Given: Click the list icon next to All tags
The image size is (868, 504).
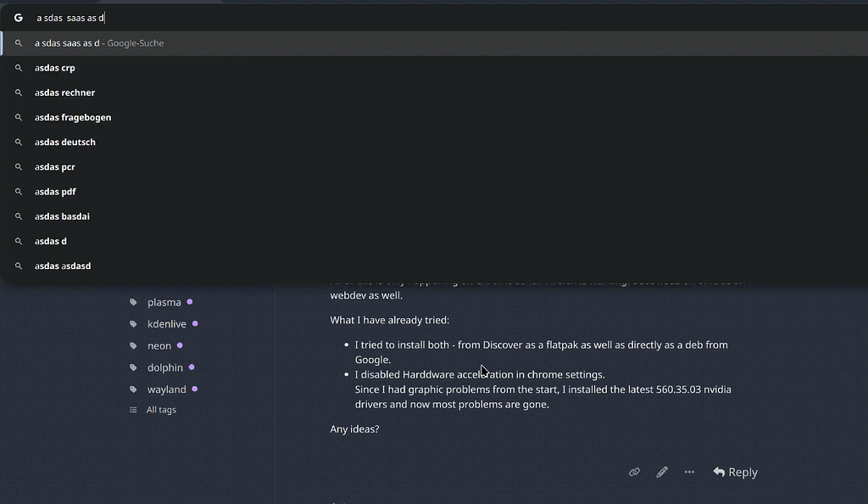Looking at the screenshot, I should 133,409.
